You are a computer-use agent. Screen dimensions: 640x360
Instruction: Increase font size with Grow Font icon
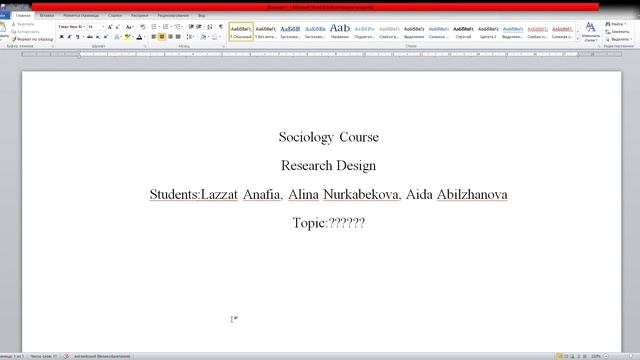pos(110,27)
